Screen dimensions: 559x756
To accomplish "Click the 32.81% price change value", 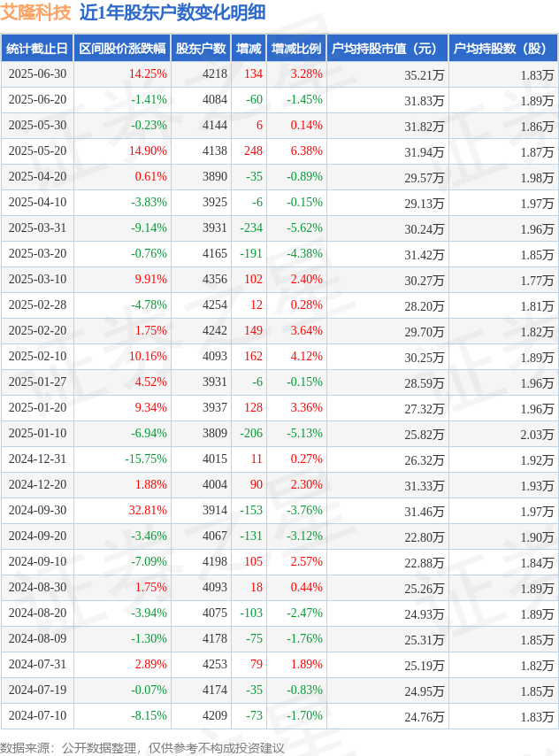I will [148, 510].
